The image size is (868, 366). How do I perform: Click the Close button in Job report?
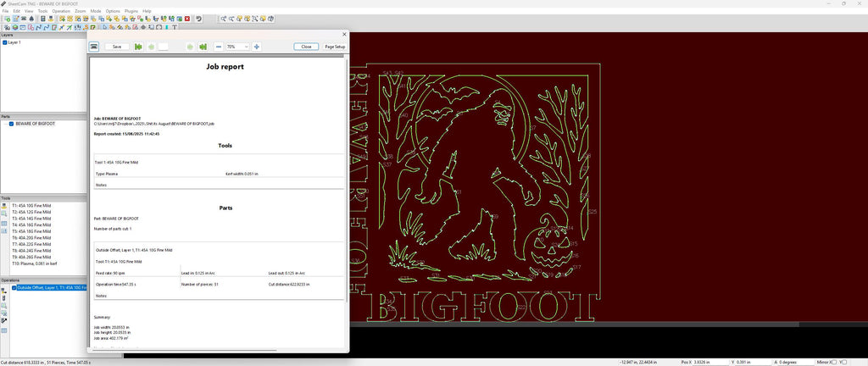[x=306, y=47]
